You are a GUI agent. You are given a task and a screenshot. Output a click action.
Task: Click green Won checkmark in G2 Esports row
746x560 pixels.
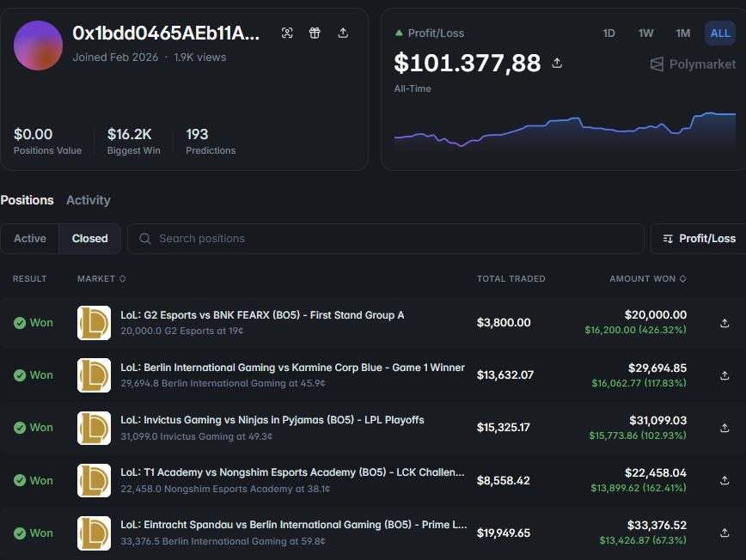pyautogui.click(x=20, y=323)
